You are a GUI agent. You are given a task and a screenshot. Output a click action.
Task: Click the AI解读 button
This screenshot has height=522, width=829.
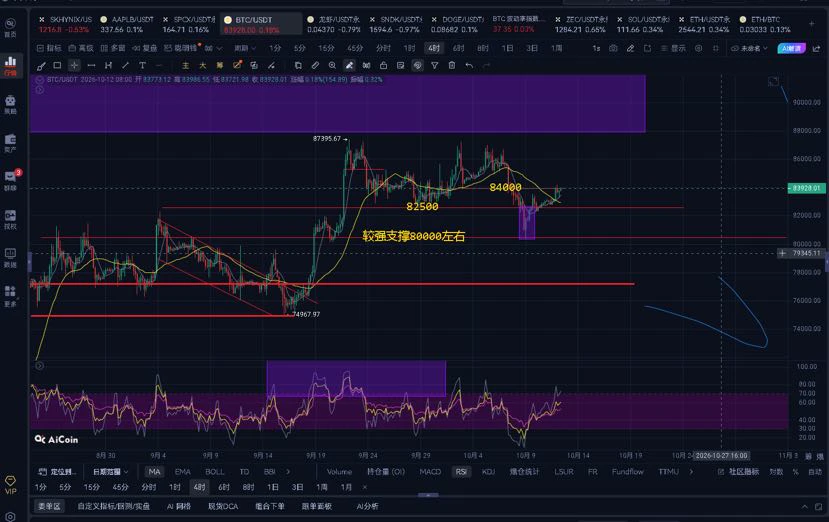coord(791,48)
